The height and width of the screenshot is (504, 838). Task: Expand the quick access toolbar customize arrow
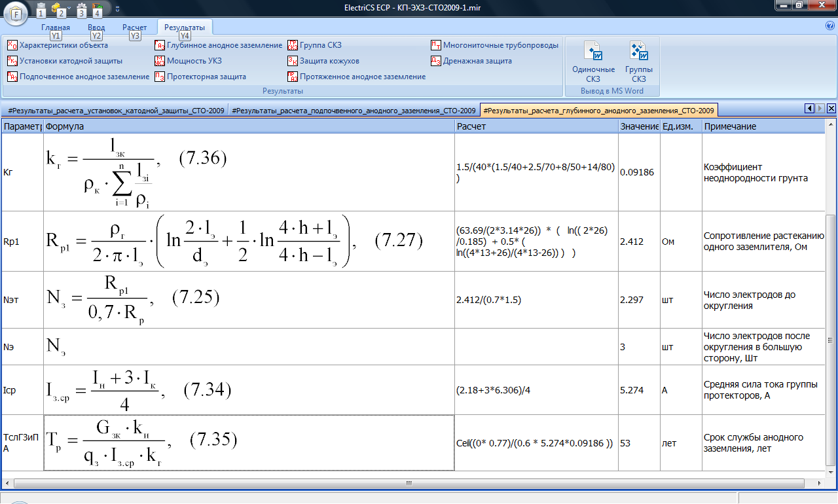click(117, 10)
